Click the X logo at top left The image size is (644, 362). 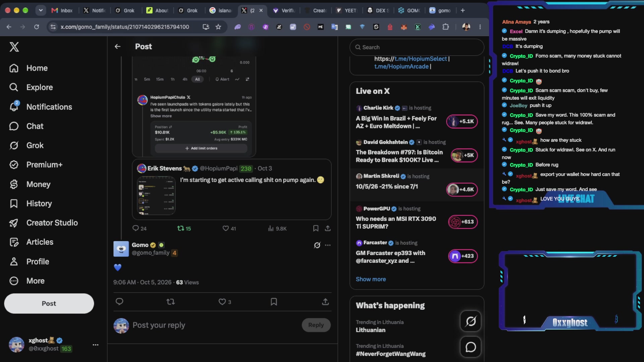pyautogui.click(x=14, y=47)
